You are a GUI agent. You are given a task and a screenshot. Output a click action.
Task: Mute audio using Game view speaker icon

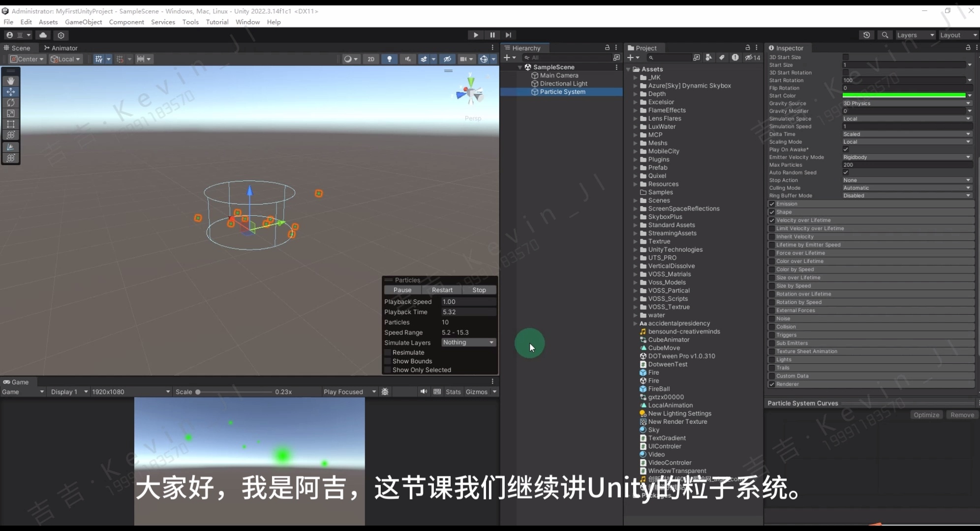[x=423, y=391]
